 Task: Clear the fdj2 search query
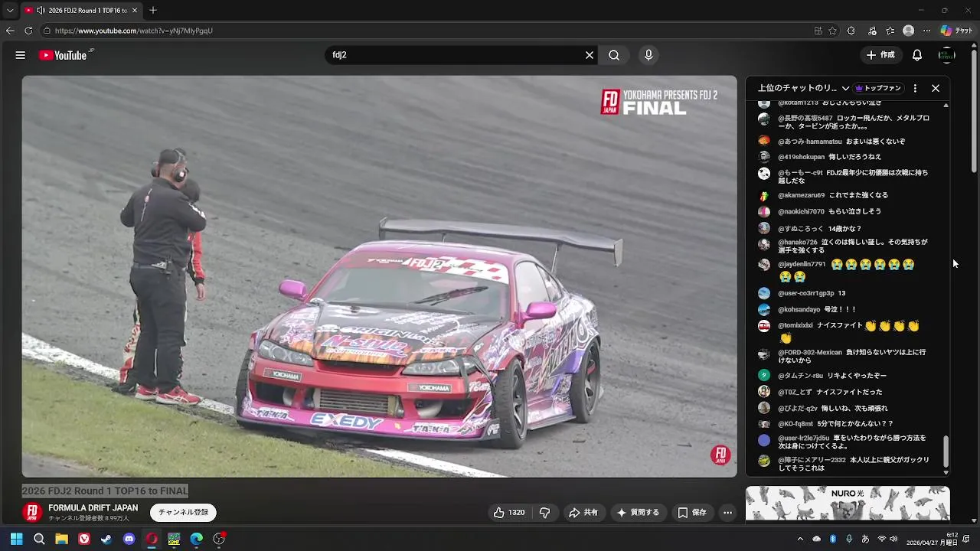(590, 55)
